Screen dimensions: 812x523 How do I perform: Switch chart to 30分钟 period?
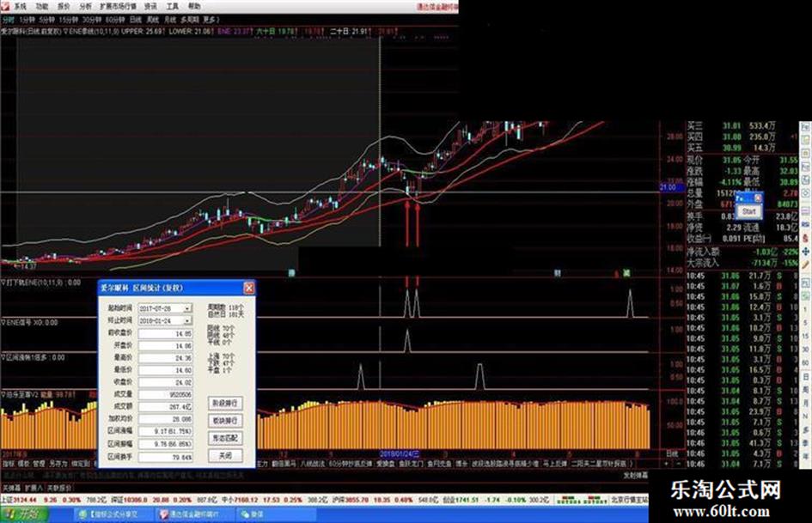pyautogui.click(x=92, y=20)
